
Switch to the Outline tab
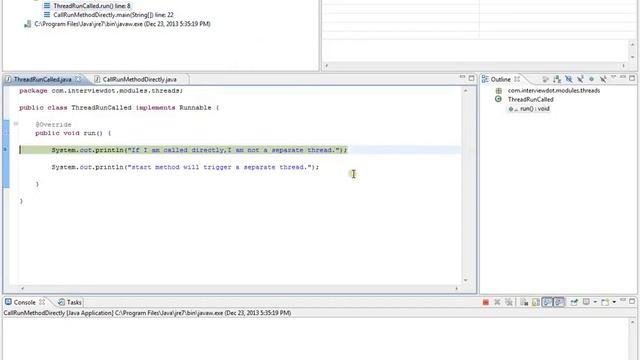point(501,79)
